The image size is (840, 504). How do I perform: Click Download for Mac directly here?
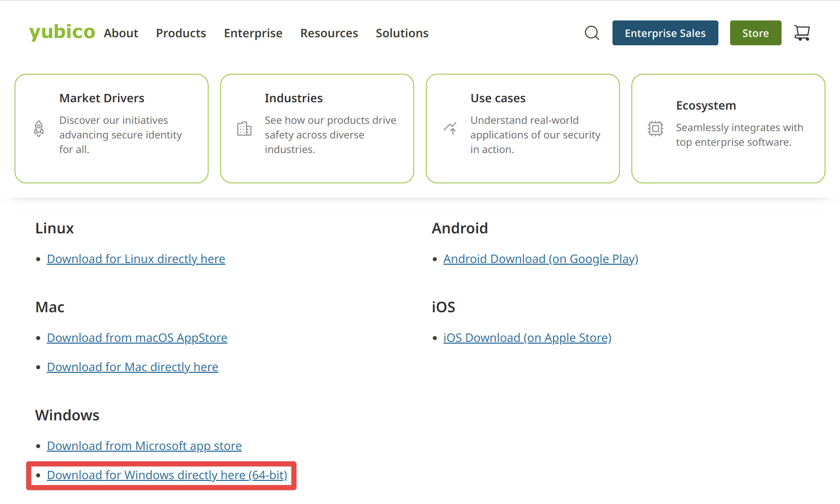click(x=133, y=367)
